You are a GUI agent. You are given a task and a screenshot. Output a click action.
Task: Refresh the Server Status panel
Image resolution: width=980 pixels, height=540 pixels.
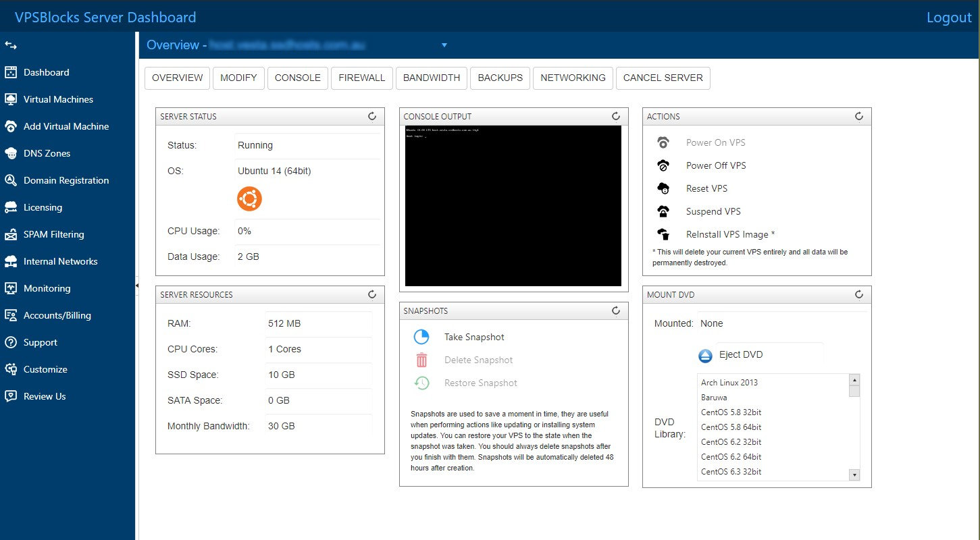(x=372, y=116)
